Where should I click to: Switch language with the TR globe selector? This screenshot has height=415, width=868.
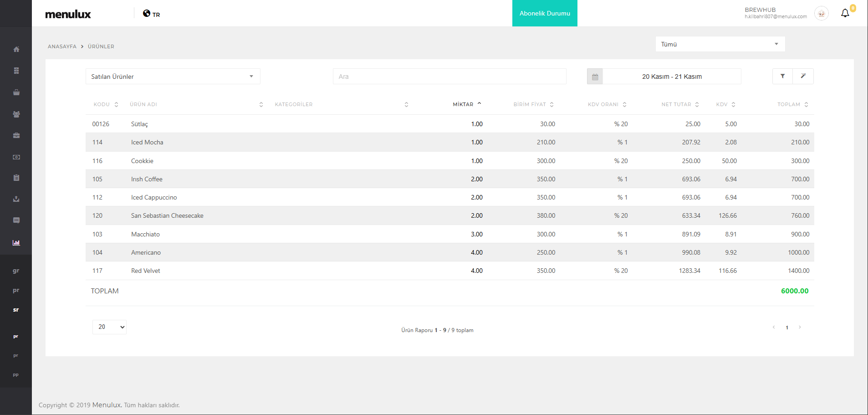[x=152, y=14]
